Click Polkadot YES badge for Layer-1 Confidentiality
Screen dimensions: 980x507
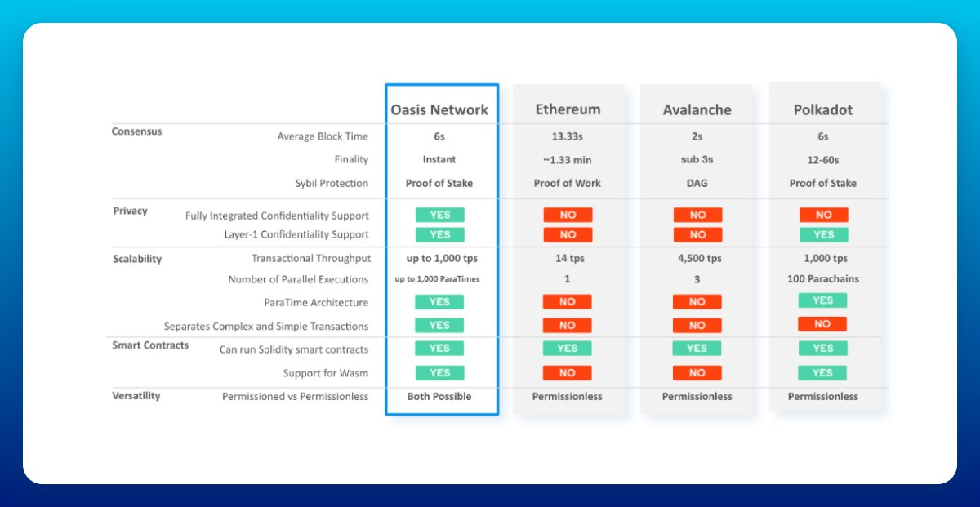[823, 234]
